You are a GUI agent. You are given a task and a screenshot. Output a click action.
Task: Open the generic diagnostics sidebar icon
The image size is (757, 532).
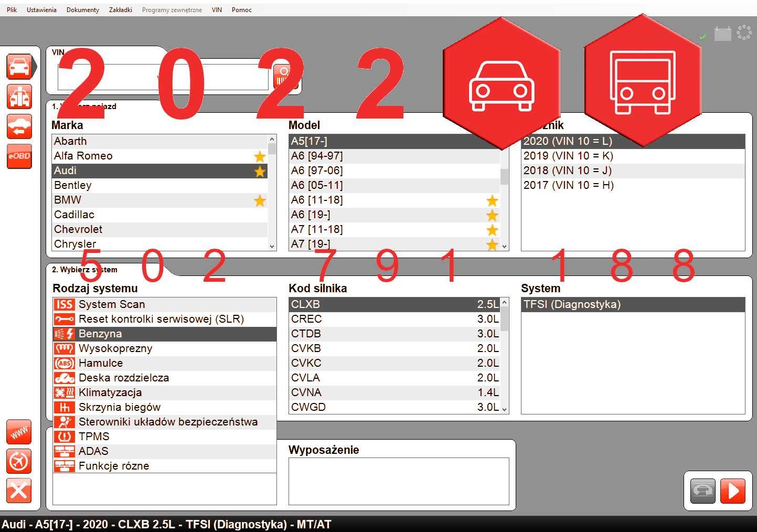(19, 97)
